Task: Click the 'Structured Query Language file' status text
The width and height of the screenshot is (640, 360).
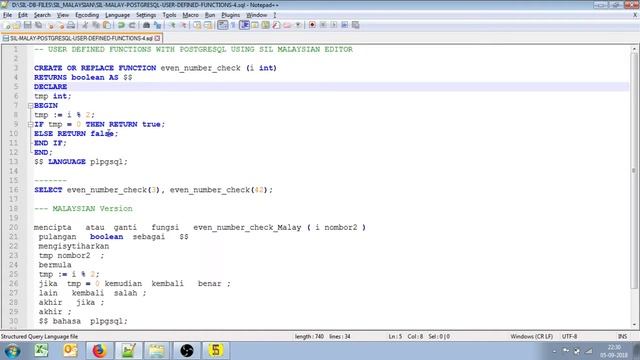Action: pos(39,336)
